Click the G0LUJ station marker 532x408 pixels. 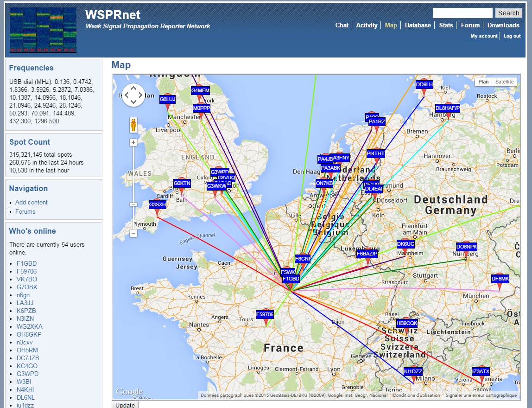[168, 100]
